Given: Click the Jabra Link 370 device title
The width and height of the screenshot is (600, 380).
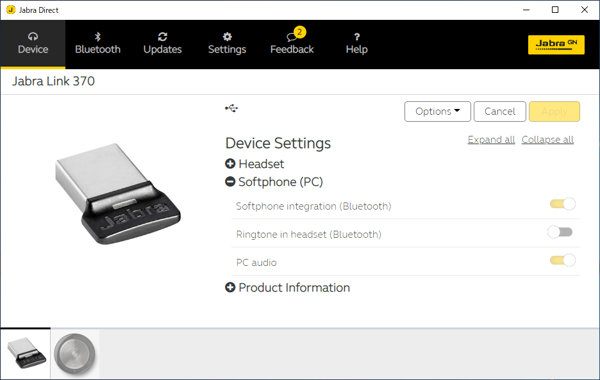Looking at the screenshot, I should tap(54, 81).
